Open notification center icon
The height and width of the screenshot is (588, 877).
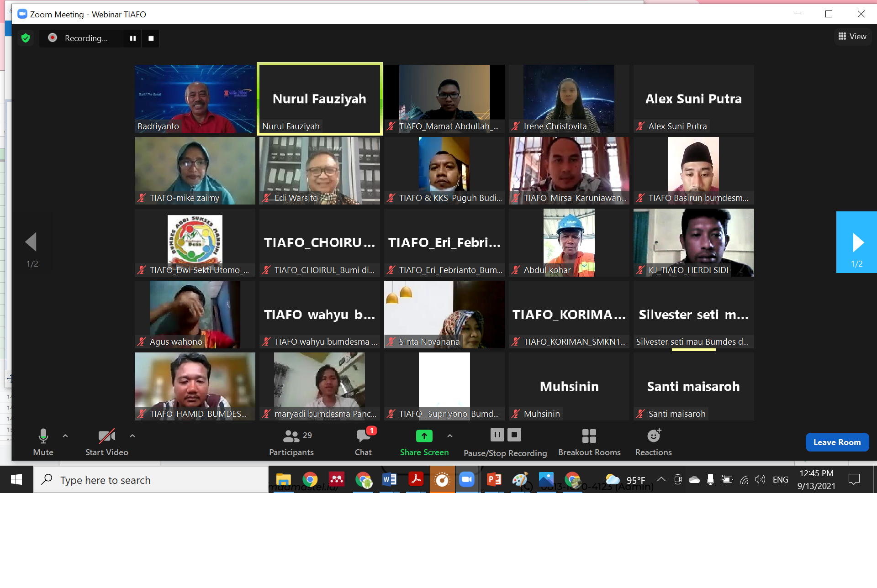(854, 479)
